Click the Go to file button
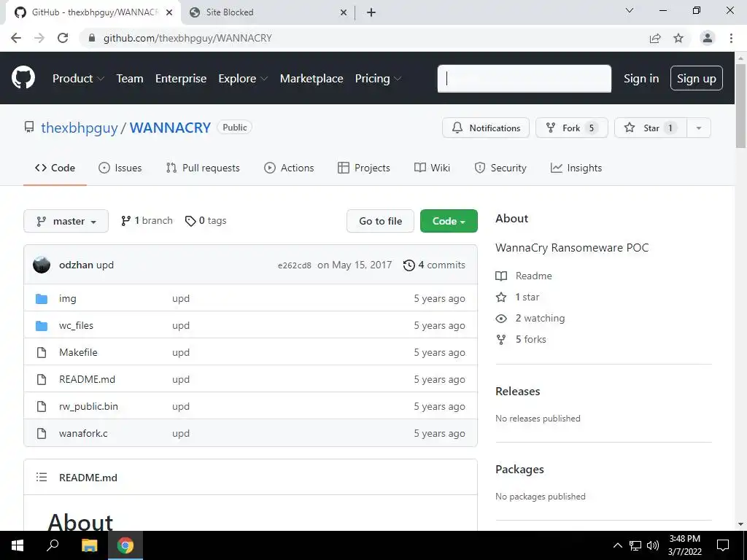The height and width of the screenshot is (560, 747). [380, 221]
